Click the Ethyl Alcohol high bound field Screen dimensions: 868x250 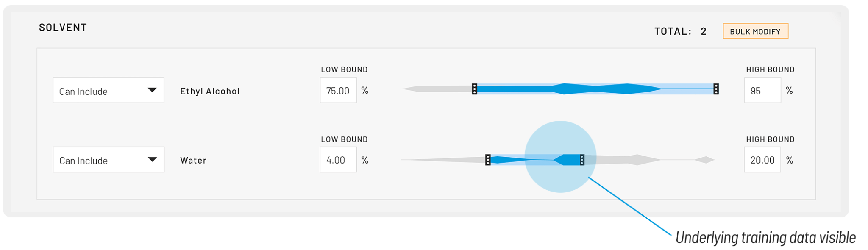tap(762, 90)
